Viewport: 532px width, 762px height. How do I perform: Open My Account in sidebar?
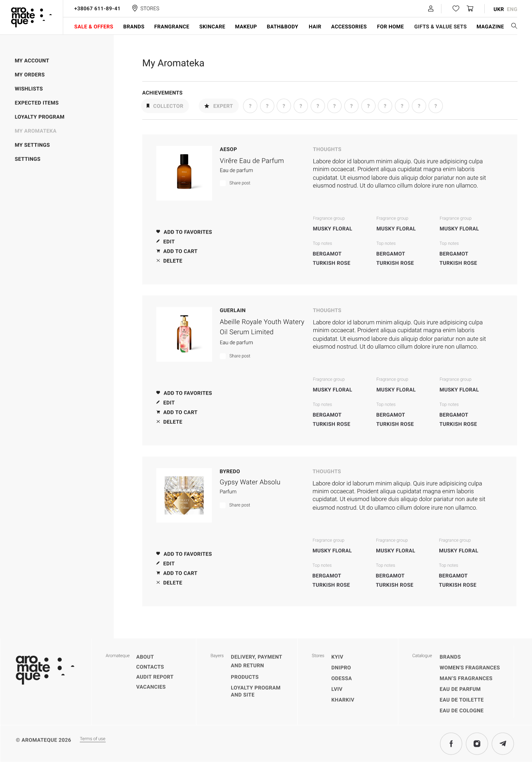pyautogui.click(x=32, y=61)
